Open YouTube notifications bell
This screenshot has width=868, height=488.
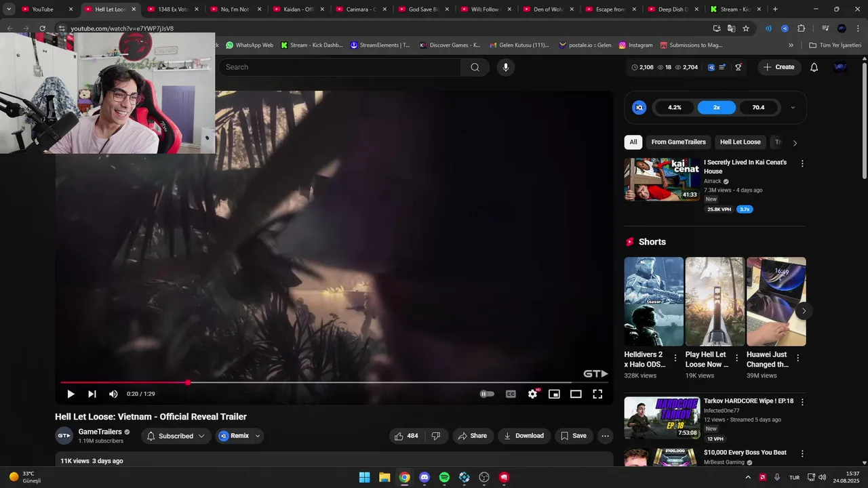tap(814, 67)
